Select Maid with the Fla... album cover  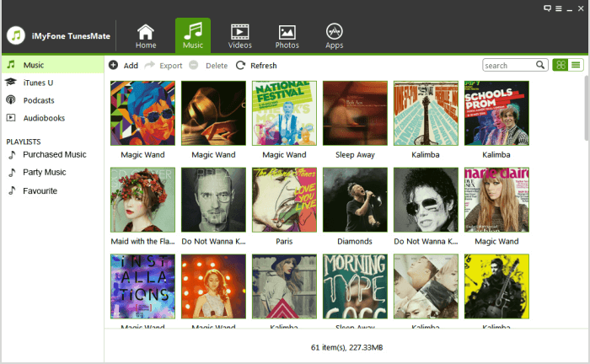tap(142, 200)
